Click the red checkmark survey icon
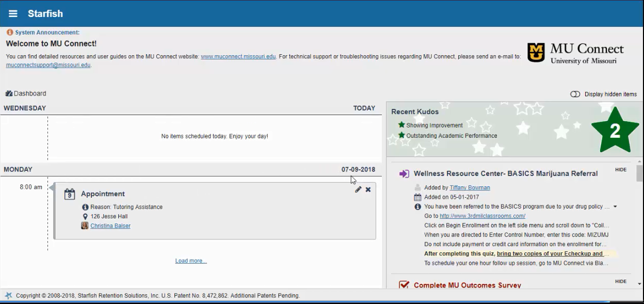The image size is (644, 304). point(404,285)
